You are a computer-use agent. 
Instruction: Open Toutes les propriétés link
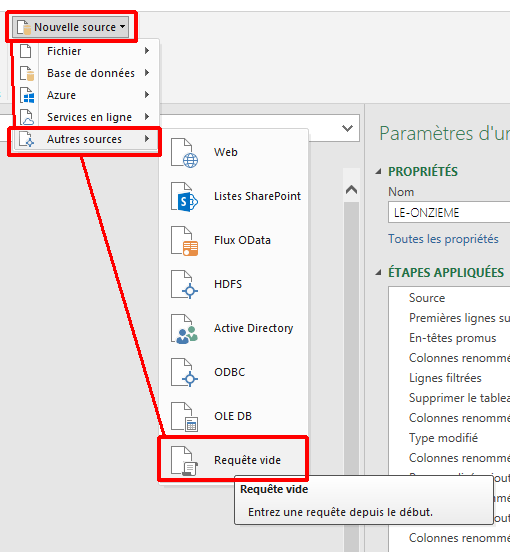(443, 239)
